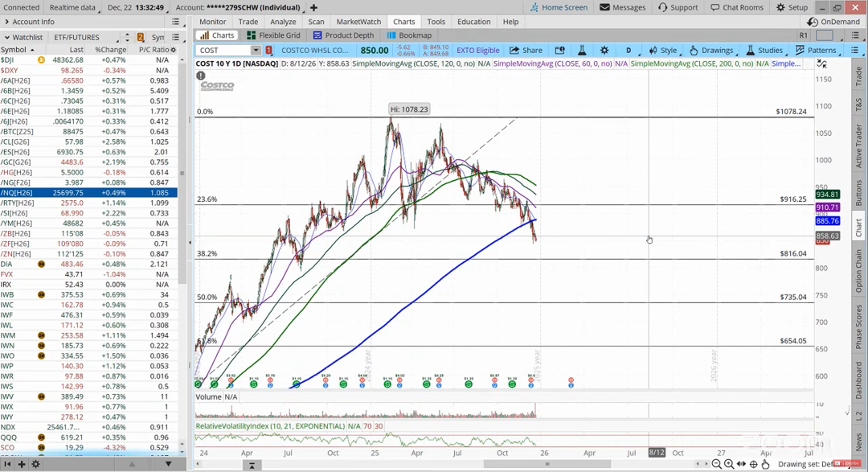Select the Product Depth subtab
Image resolution: width=868 pixels, height=472 pixels.
point(344,35)
